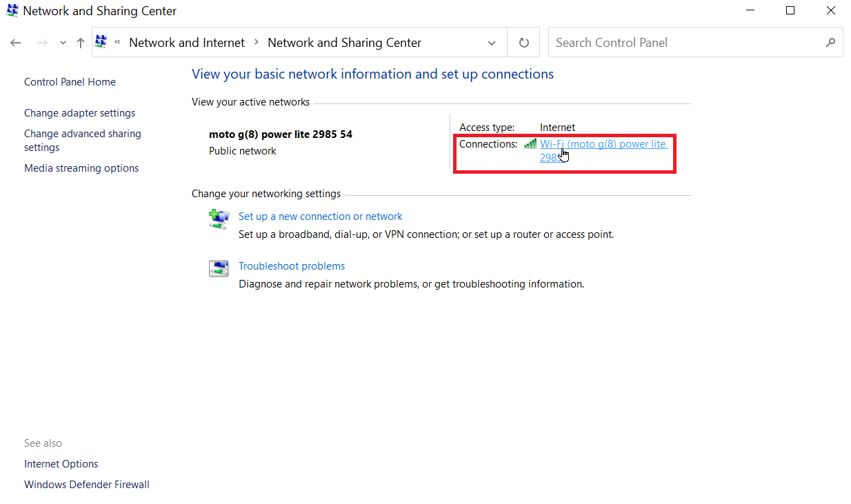Click the Up one level arrow

pyautogui.click(x=81, y=43)
